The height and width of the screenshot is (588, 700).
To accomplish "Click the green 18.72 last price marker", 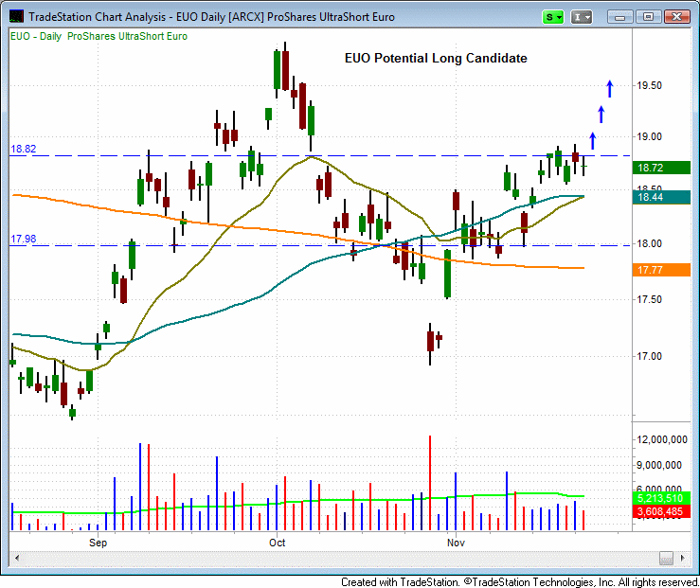I will [661, 168].
